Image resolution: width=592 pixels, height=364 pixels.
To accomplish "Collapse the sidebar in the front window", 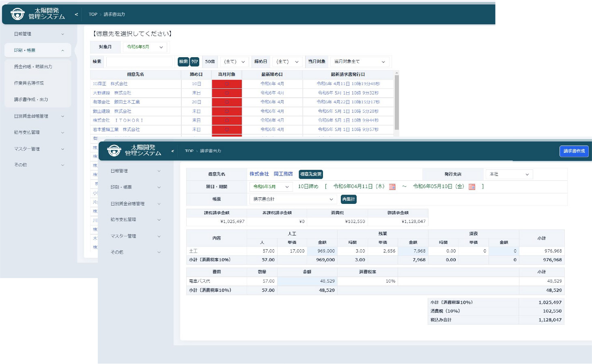I will tap(172, 151).
